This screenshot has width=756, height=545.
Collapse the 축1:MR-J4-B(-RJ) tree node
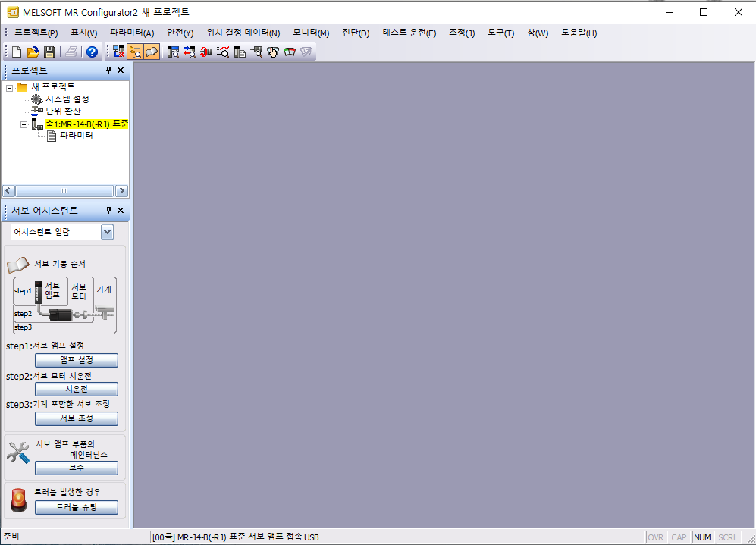tap(24, 124)
